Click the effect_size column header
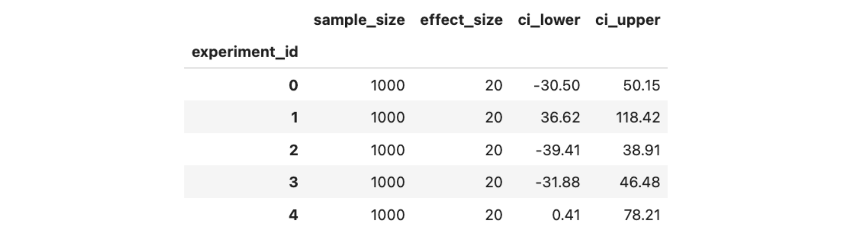The width and height of the screenshot is (868, 232). click(461, 20)
